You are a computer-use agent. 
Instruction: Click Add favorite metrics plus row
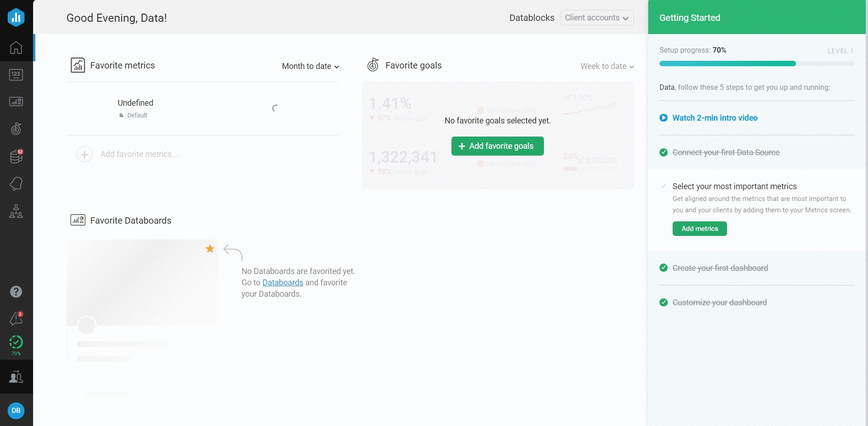(x=127, y=154)
